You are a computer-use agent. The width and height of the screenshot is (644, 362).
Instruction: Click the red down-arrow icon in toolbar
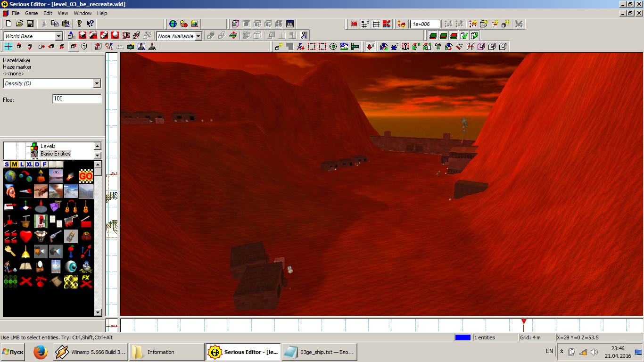point(370,47)
